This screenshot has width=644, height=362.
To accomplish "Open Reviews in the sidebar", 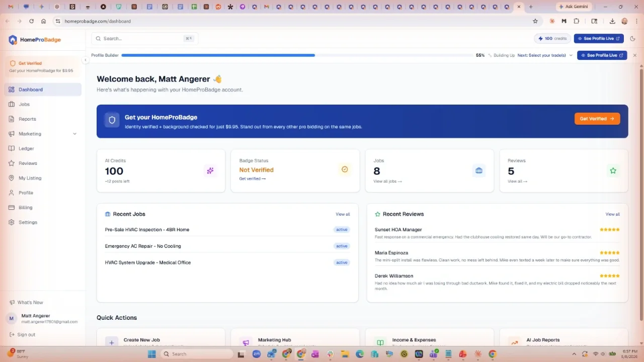I will 43,163.
